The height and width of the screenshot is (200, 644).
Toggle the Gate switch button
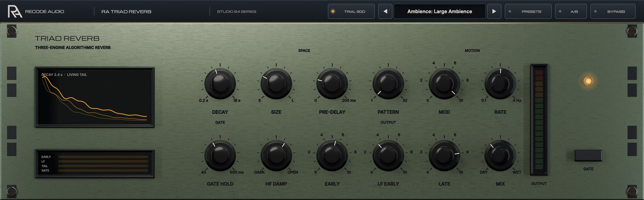(x=588, y=155)
